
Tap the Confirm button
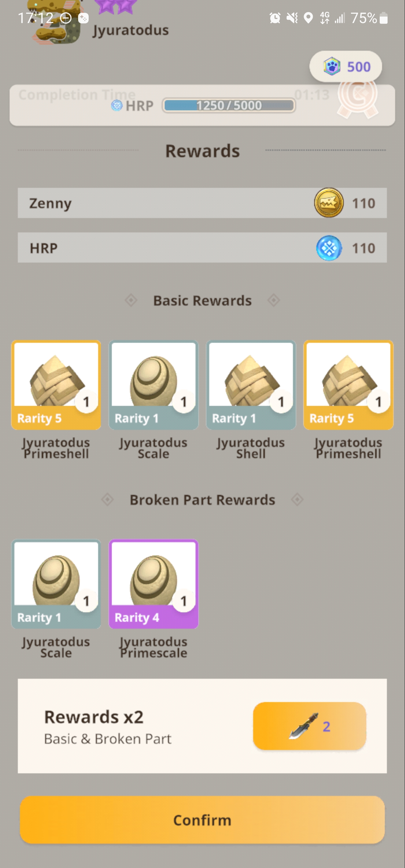tap(202, 820)
